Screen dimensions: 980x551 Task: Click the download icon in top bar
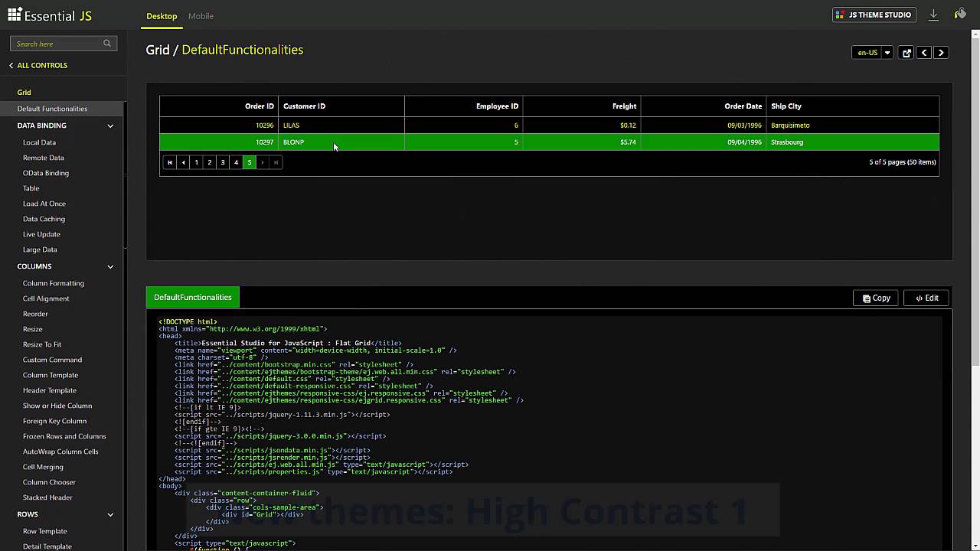point(933,15)
